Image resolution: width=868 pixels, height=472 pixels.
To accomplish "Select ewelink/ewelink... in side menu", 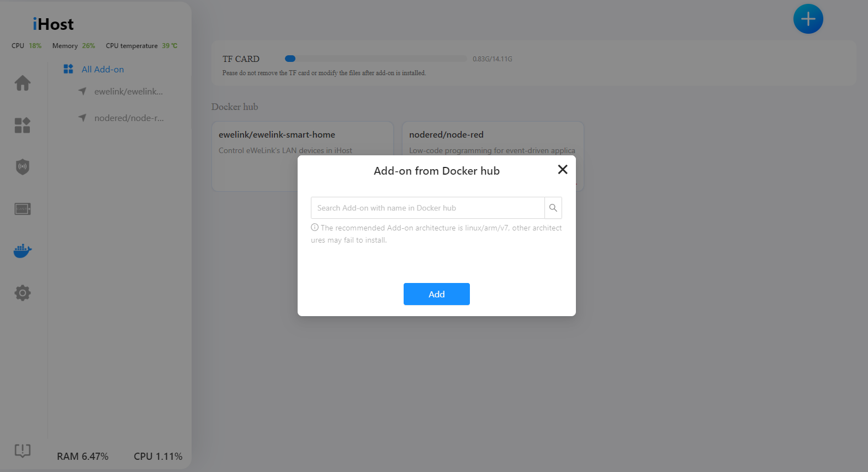I will tap(129, 91).
